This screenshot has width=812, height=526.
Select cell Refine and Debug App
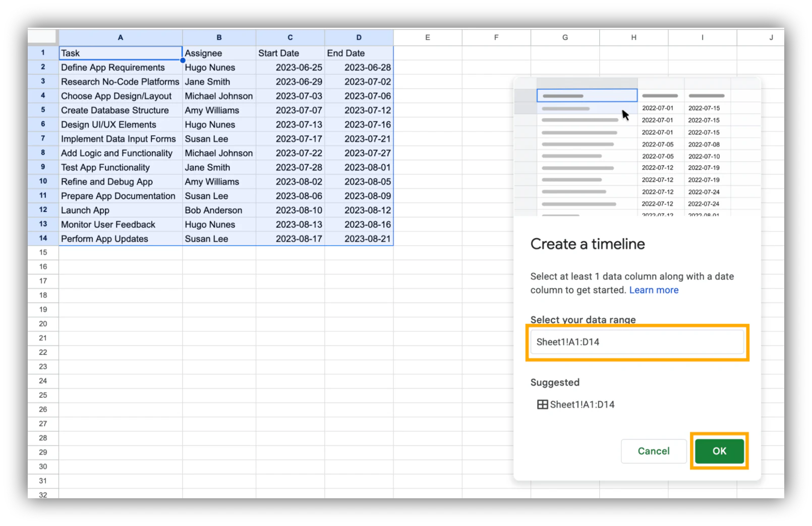[x=121, y=182]
